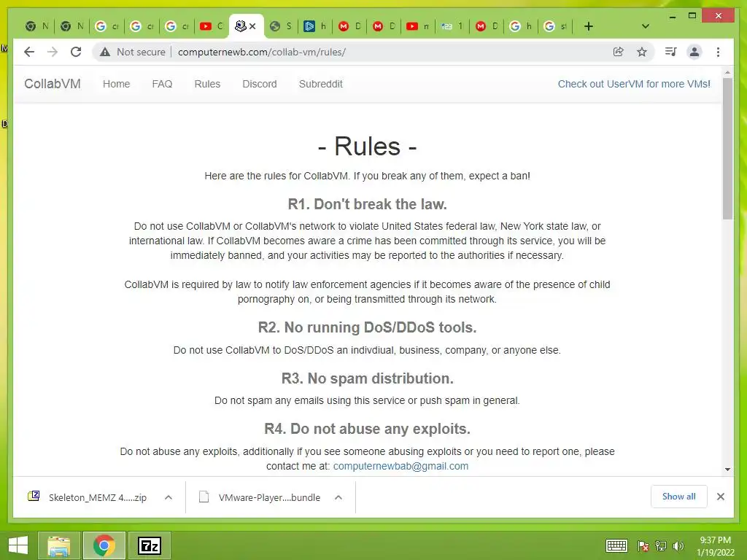747x560 pixels.
Task: Open the FAQ navigation link
Action: pos(162,84)
